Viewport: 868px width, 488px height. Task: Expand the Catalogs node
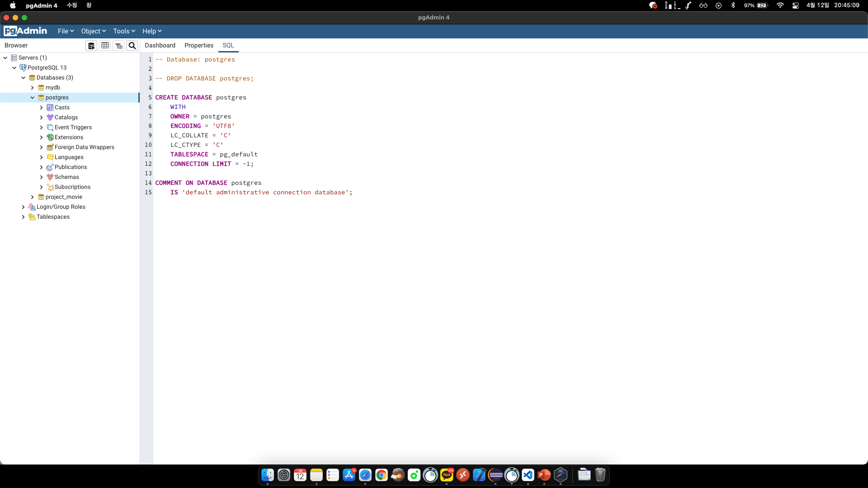pyautogui.click(x=42, y=117)
